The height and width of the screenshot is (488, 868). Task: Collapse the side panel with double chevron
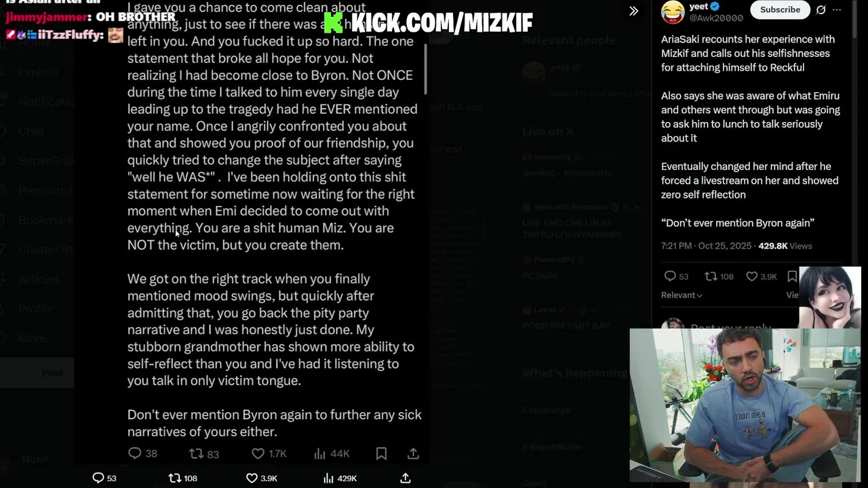tap(633, 11)
